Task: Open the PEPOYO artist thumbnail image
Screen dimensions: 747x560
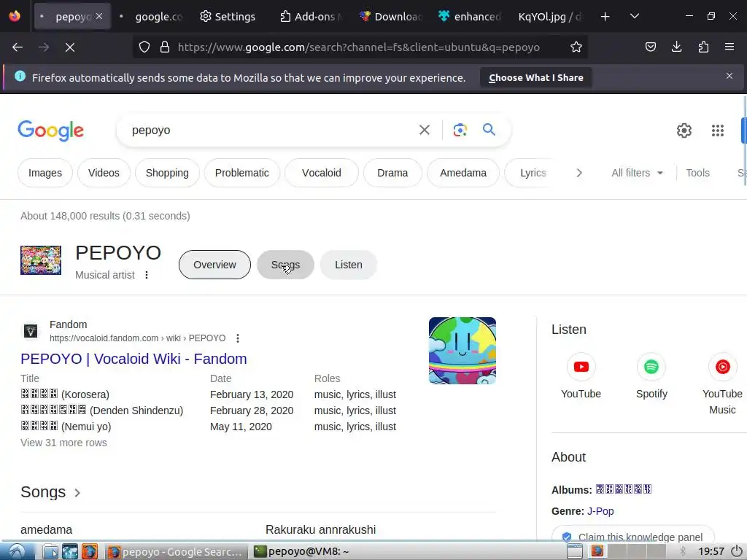Action: [41, 260]
